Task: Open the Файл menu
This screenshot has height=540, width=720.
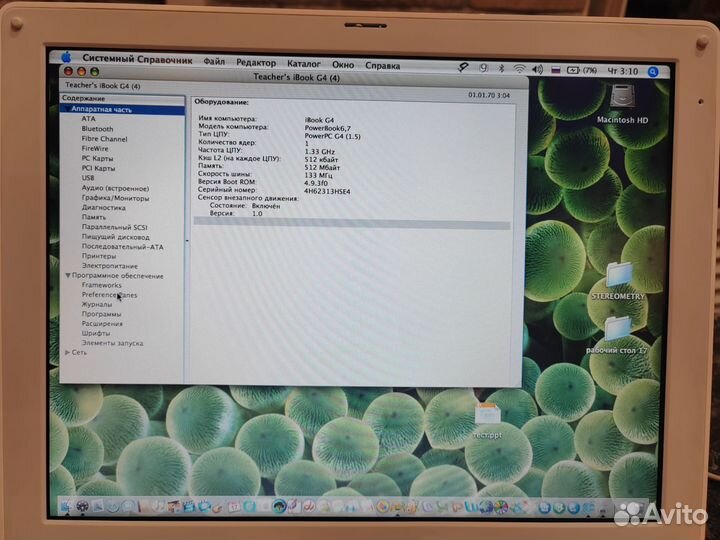Action: (x=214, y=61)
